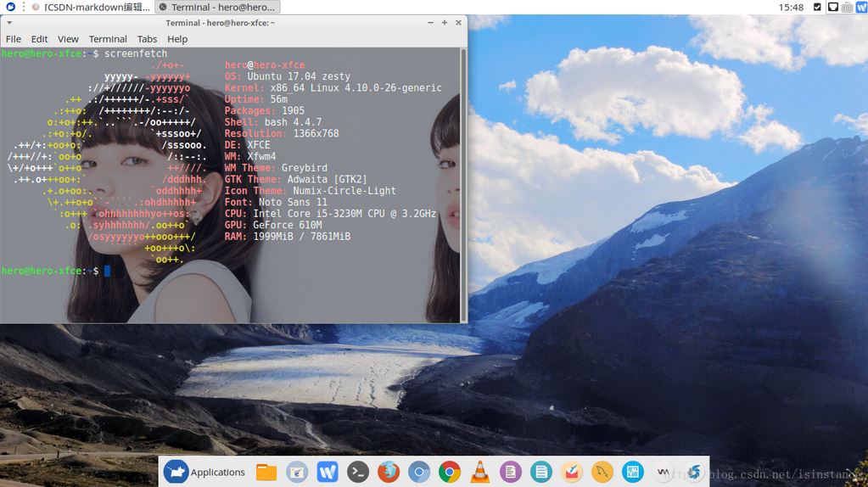
Task: Click the 'Icon Theme: Numix-Circle-Light' line
Action: [x=311, y=190]
